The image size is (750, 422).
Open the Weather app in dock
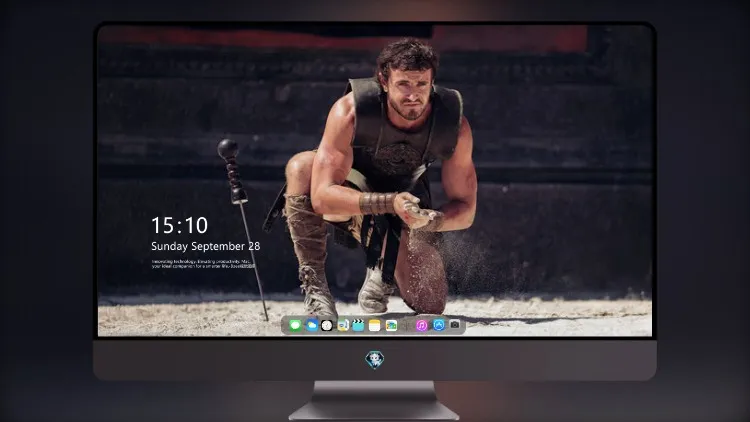(x=312, y=325)
